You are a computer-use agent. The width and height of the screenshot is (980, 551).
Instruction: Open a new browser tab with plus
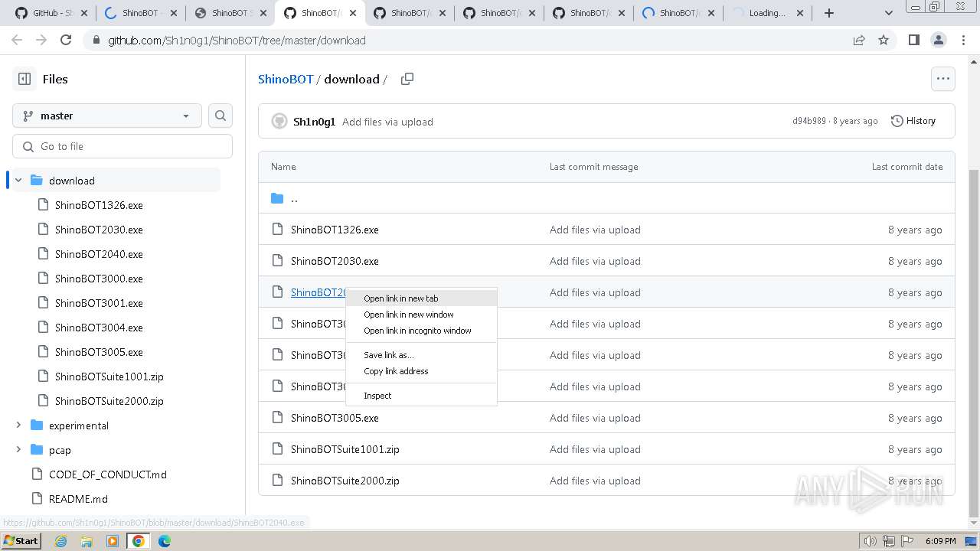point(829,13)
